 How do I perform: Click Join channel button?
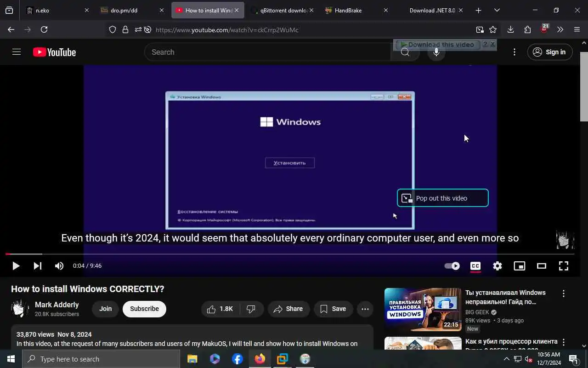pyautogui.click(x=106, y=309)
